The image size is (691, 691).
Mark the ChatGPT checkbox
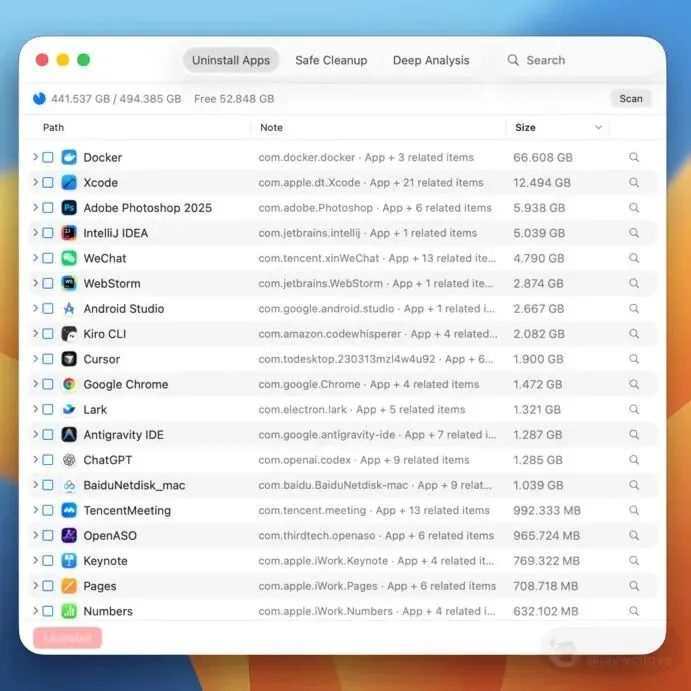(48, 460)
